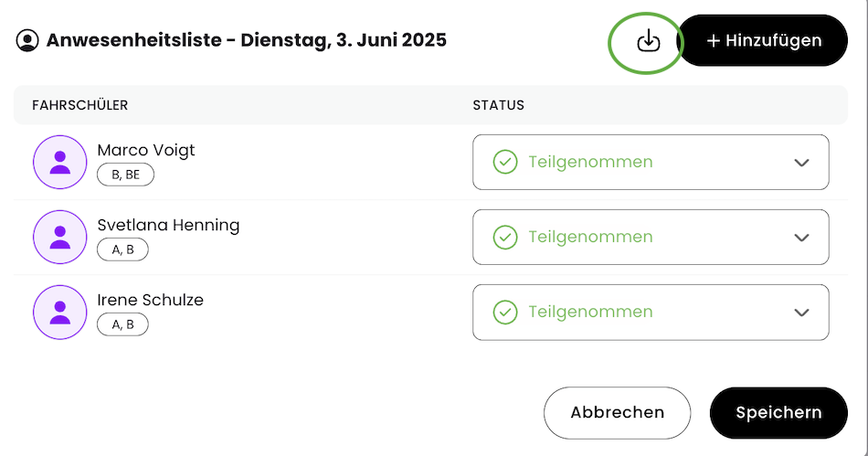Screen dimensions: 868x456
Task: Click the B, BE license tag for Marco Voigt
Action: point(126,175)
